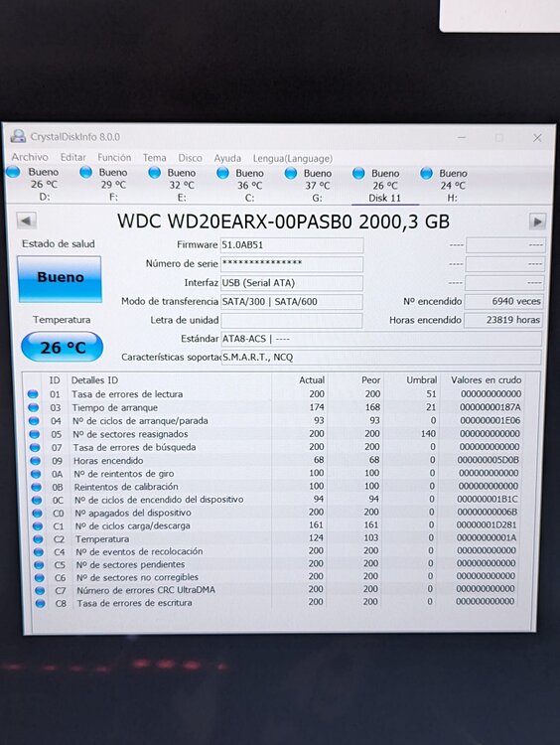Click the Bueno health status button
The width and height of the screenshot is (560, 745).
coord(60,278)
